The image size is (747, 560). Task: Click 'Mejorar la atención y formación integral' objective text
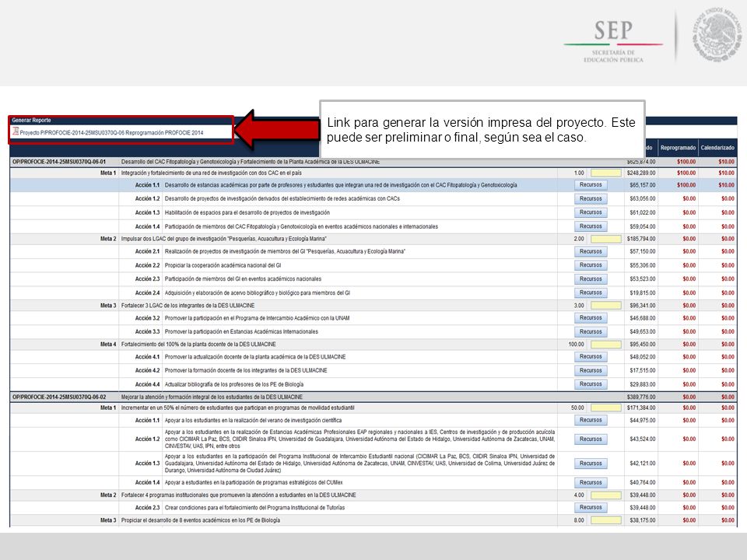(x=212, y=397)
